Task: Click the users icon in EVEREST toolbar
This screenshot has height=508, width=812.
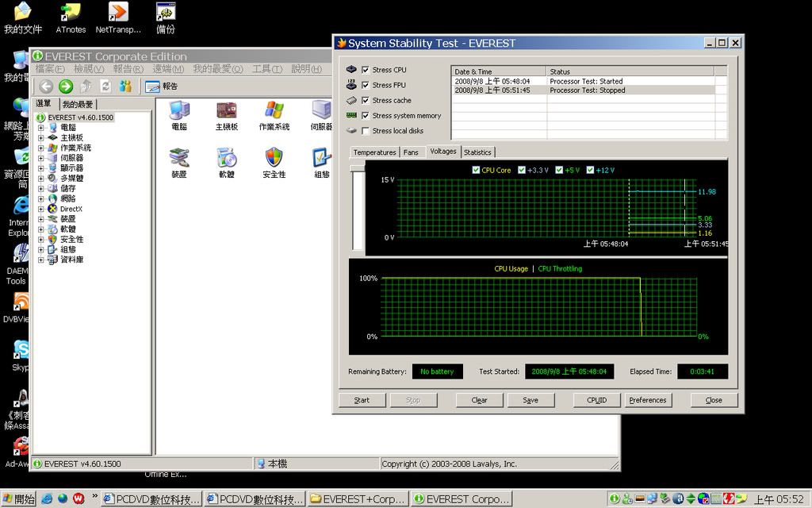Action: [125, 87]
